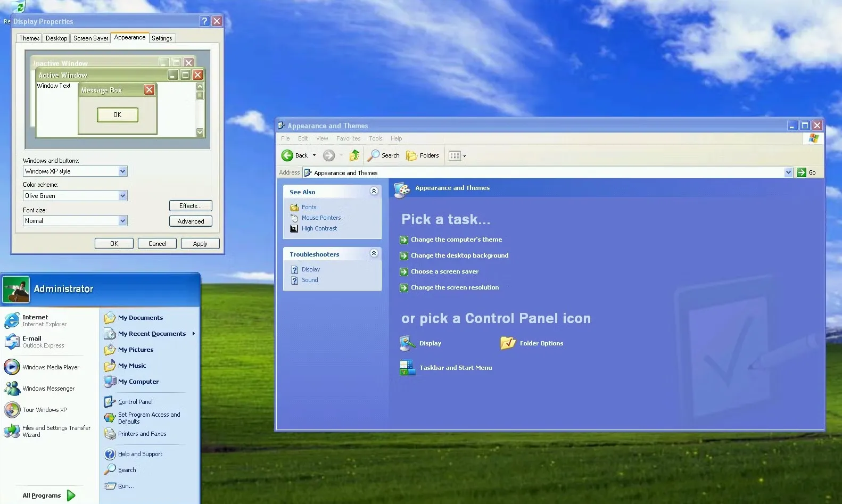This screenshot has height=504, width=842.
Task: Choose Change the screen resolution task
Action: click(x=455, y=287)
